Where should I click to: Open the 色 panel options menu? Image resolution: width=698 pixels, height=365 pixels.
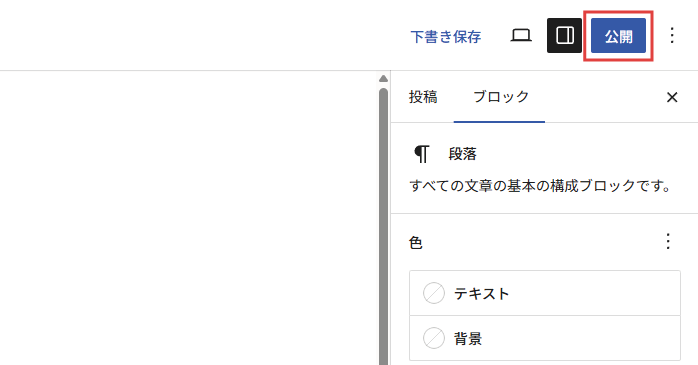(x=668, y=241)
